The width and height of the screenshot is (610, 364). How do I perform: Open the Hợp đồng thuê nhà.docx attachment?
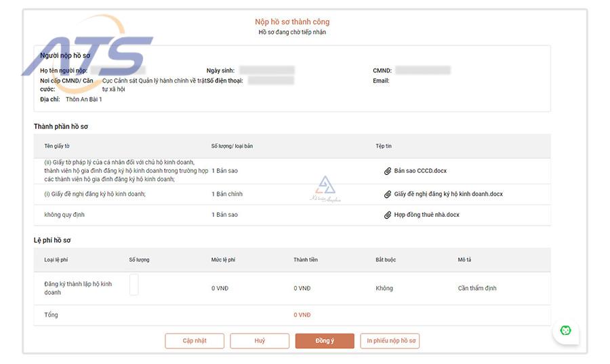click(426, 215)
